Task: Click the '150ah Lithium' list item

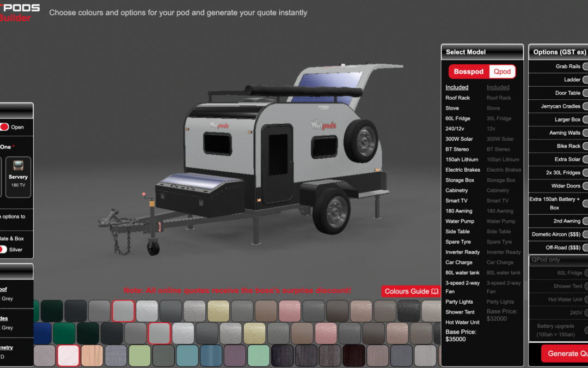Action: point(462,160)
